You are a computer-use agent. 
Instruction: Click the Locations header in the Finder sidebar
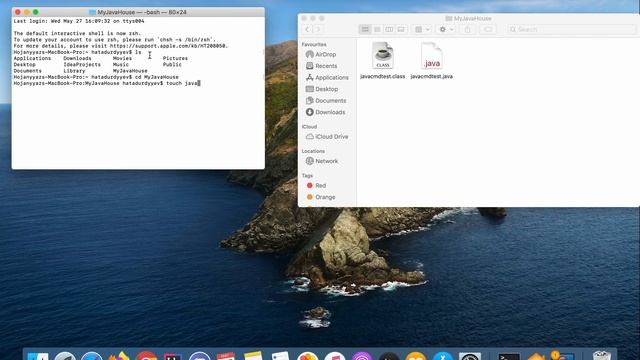313,151
